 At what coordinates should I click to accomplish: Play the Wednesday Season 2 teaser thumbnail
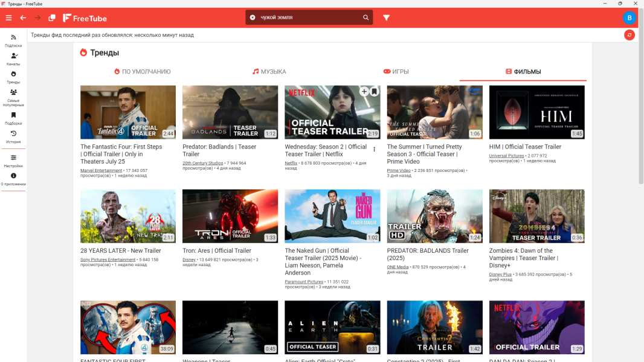point(332,112)
